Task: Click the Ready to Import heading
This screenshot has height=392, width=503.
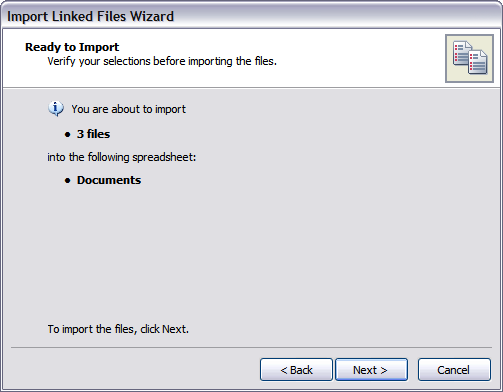Action: pos(72,47)
